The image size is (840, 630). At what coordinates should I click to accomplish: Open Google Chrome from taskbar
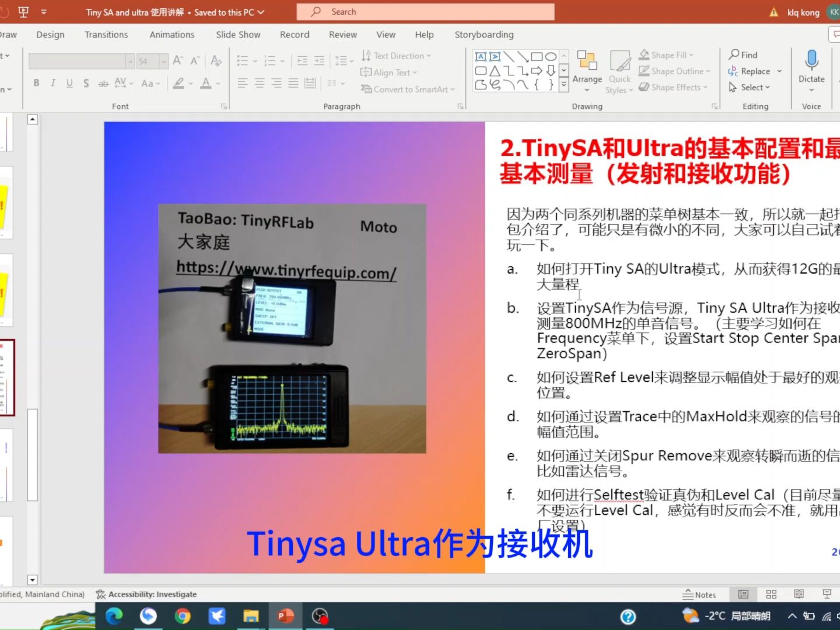coord(183,616)
